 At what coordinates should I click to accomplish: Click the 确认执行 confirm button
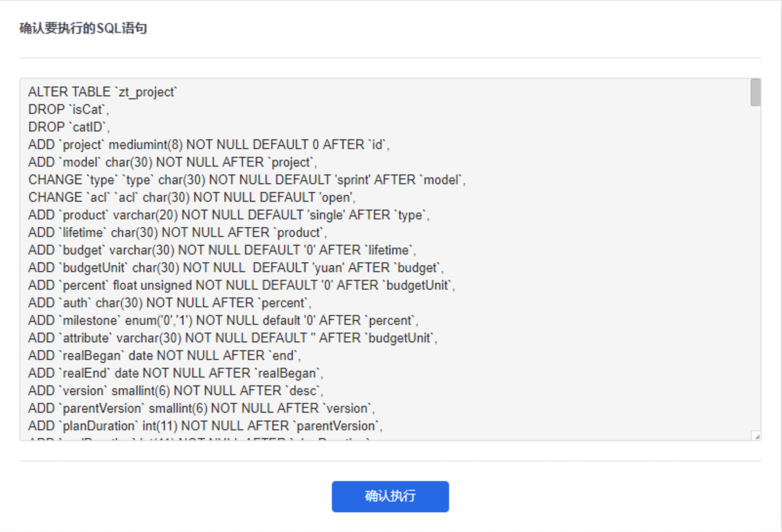click(390, 496)
